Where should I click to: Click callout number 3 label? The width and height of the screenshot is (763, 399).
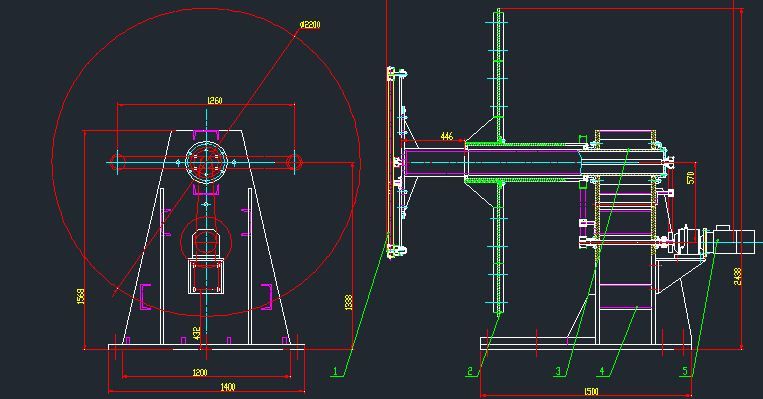click(558, 372)
